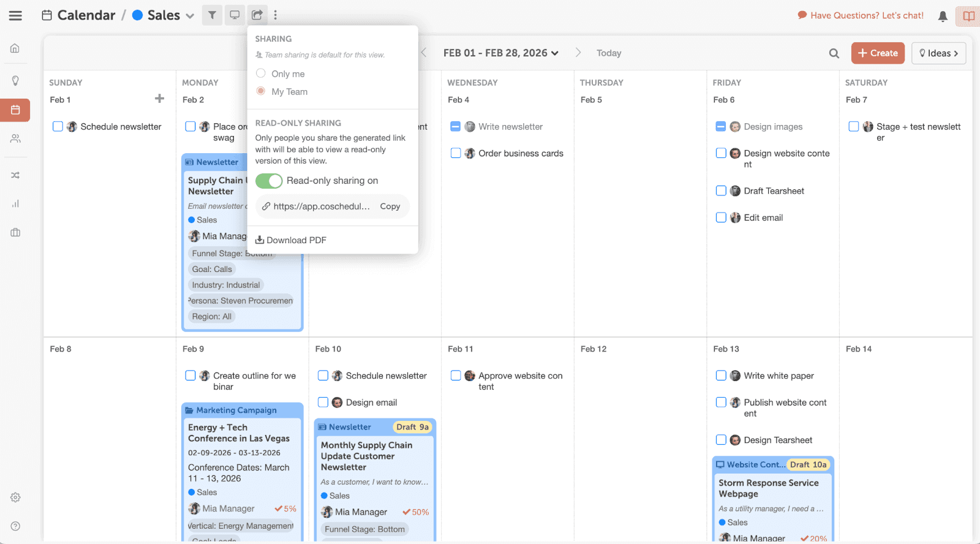Open the notifications bell

point(943,16)
